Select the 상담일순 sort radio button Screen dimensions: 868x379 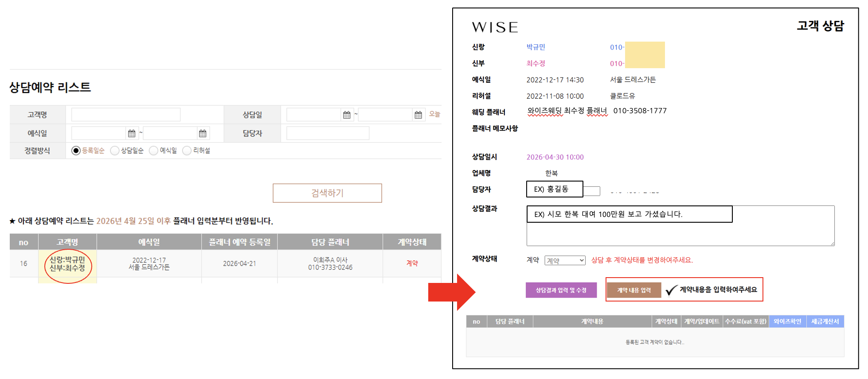[x=115, y=151]
